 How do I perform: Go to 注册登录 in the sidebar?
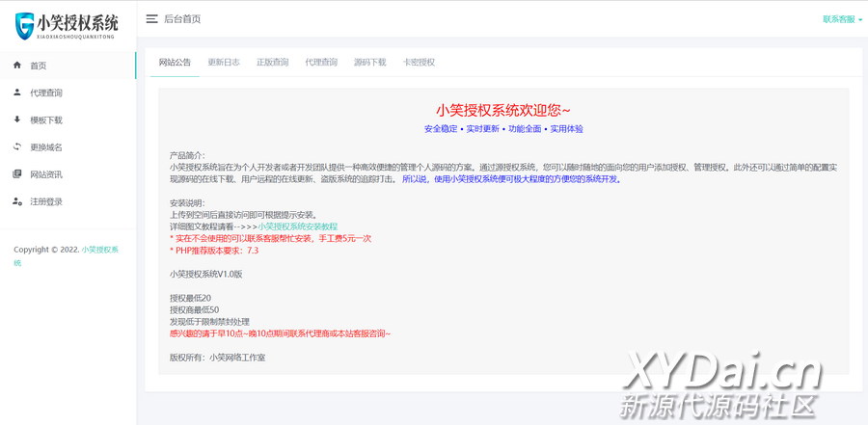(46, 201)
